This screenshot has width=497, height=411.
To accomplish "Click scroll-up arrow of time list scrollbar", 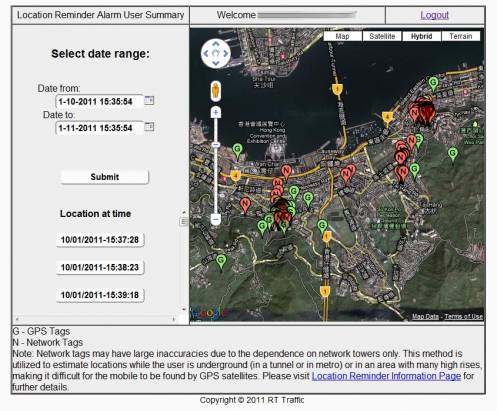I will tap(184, 212).
